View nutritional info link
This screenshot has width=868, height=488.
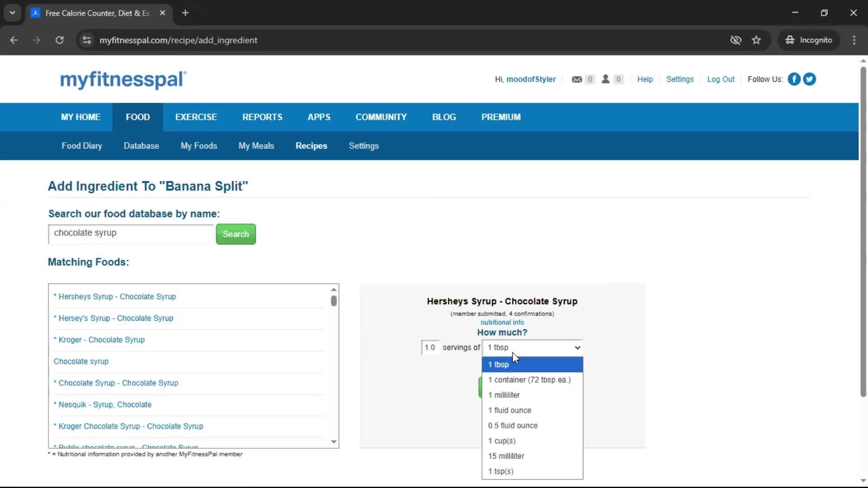coord(502,323)
